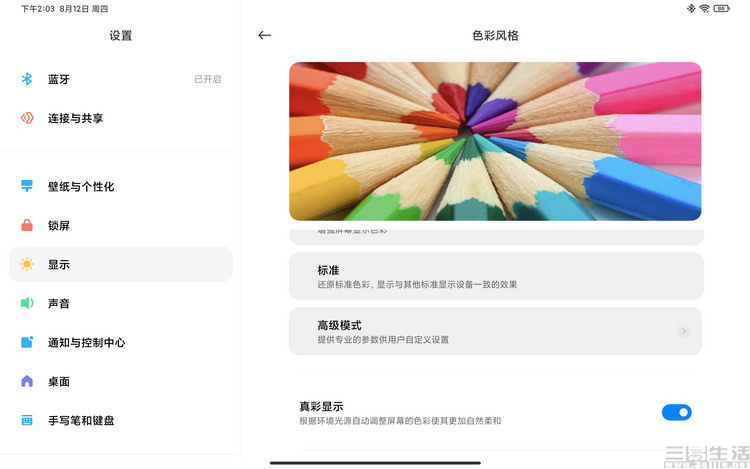Image resolution: width=750 pixels, height=469 pixels.
Task: Click the Sound speaker icon
Action: click(x=28, y=304)
